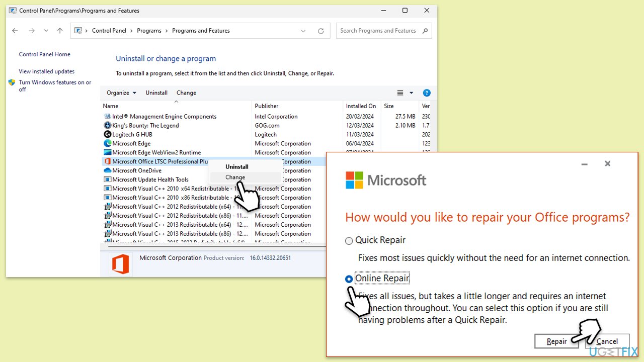
Task: Expand the chevron before Control Panel breadcrumb
Action: [x=87, y=31]
